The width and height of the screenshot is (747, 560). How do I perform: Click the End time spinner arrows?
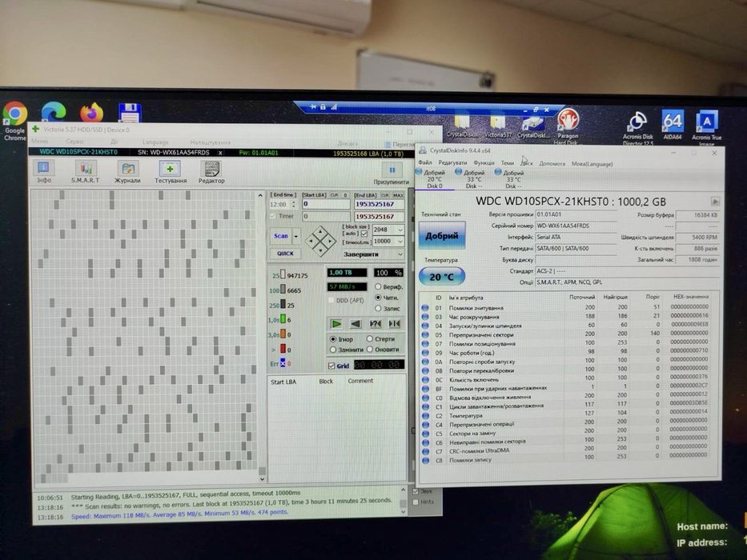(x=294, y=204)
